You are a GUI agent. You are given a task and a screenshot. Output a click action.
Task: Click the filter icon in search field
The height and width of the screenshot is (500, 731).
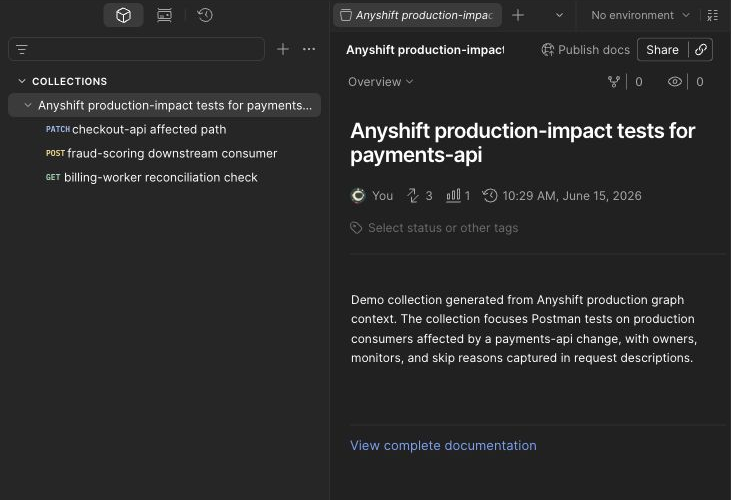(x=21, y=49)
